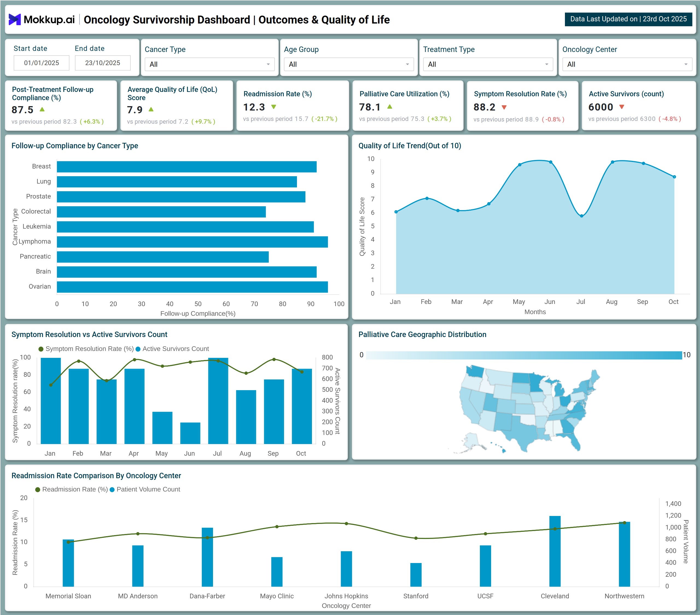Click the Stanford patient volume bar

[416, 575]
